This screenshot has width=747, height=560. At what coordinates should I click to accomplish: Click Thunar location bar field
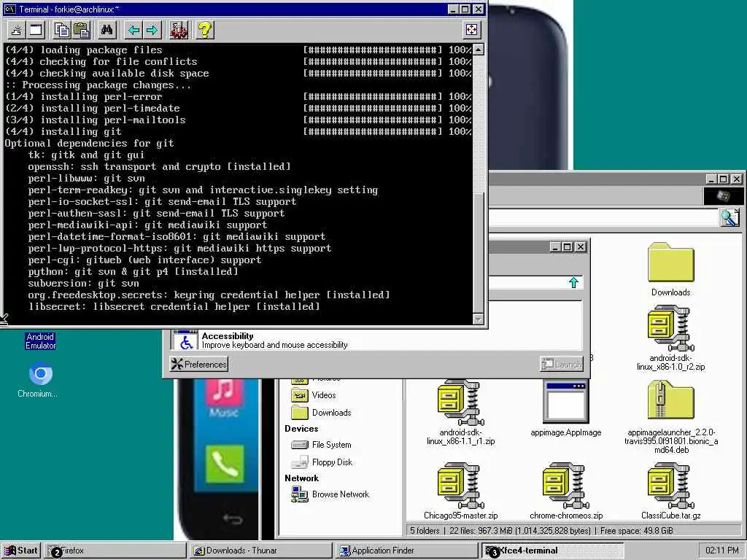tap(603, 217)
